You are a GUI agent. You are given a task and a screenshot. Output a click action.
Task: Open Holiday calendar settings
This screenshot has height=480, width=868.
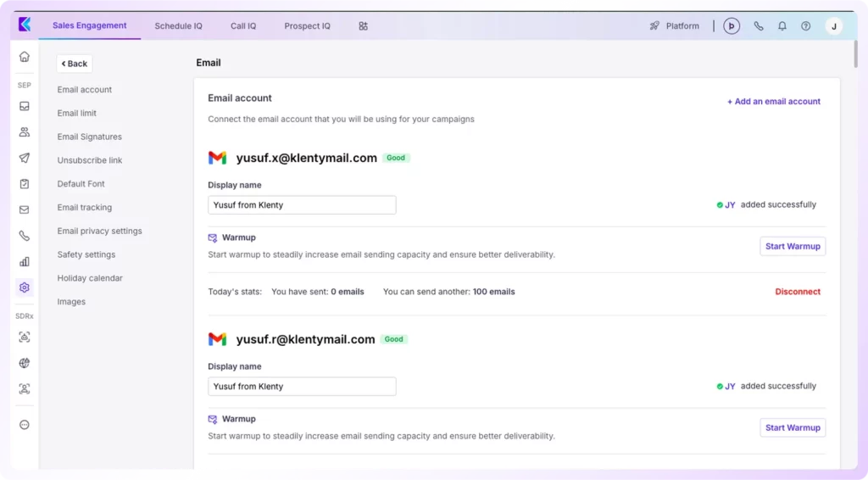point(90,278)
